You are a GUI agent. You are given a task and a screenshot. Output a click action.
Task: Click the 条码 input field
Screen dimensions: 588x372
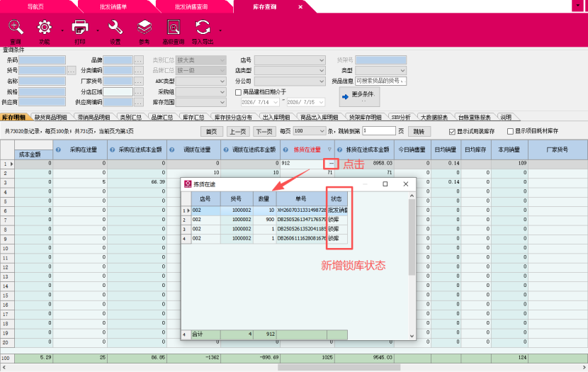tap(42, 60)
